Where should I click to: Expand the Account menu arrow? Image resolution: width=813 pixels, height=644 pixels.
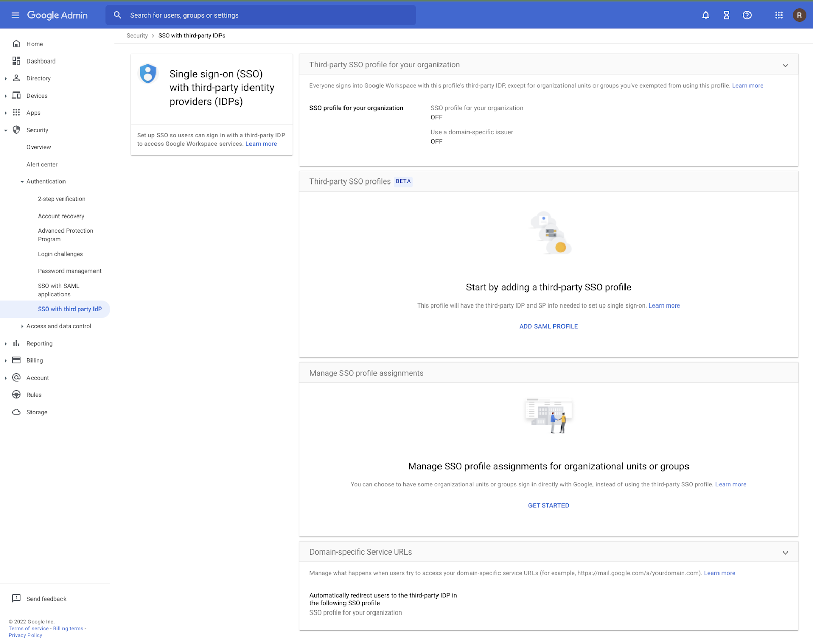coord(6,378)
